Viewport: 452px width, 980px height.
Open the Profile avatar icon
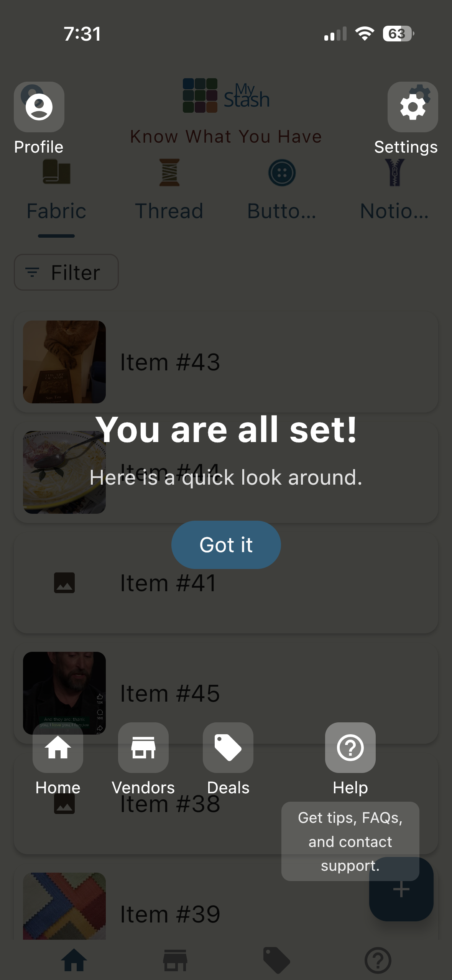39,107
